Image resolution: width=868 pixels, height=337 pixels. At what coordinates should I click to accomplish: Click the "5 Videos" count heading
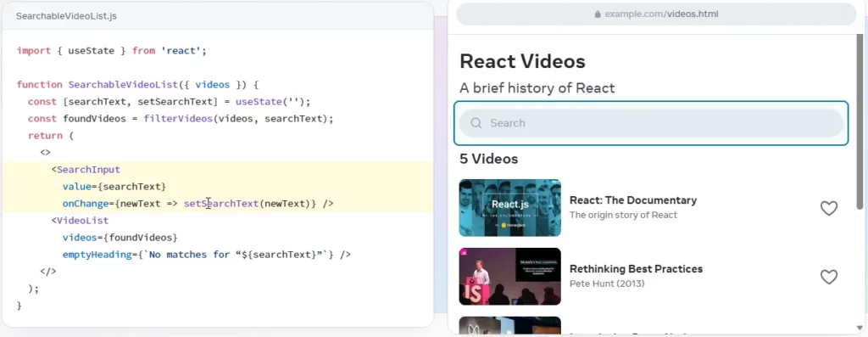(x=489, y=159)
